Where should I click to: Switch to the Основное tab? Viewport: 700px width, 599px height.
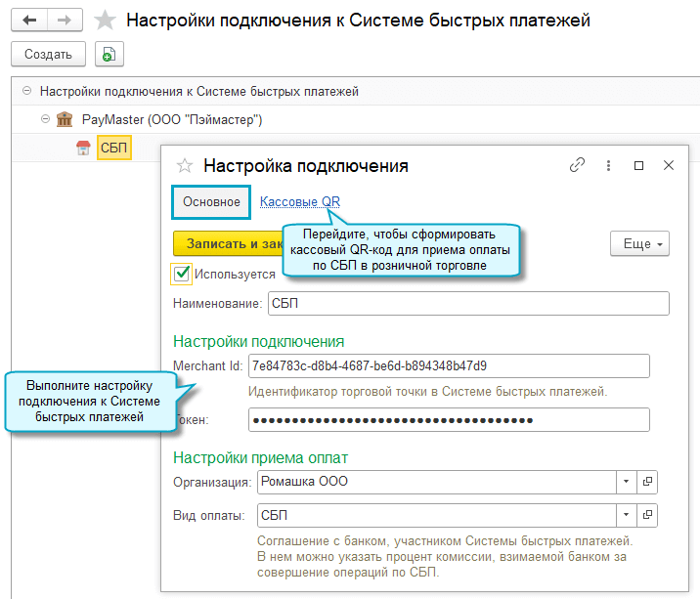[x=211, y=201]
